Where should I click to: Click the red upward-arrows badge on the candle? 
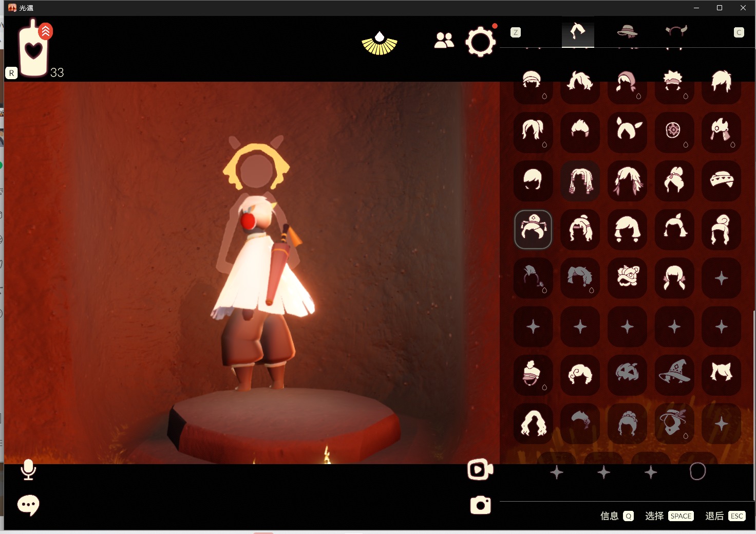(x=46, y=31)
